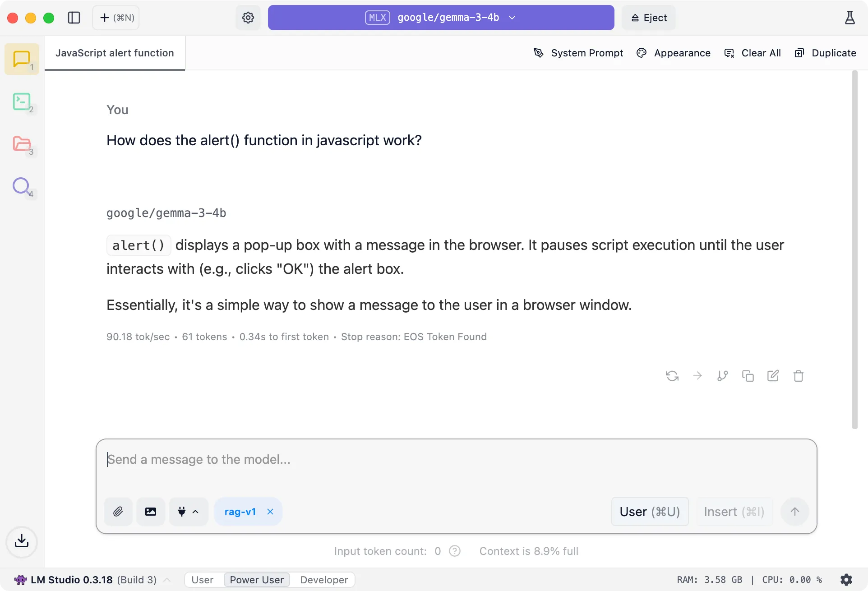Open My Models folder icon in sidebar
This screenshot has height=591, width=868.
pyautogui.click(x=22, y=144)
